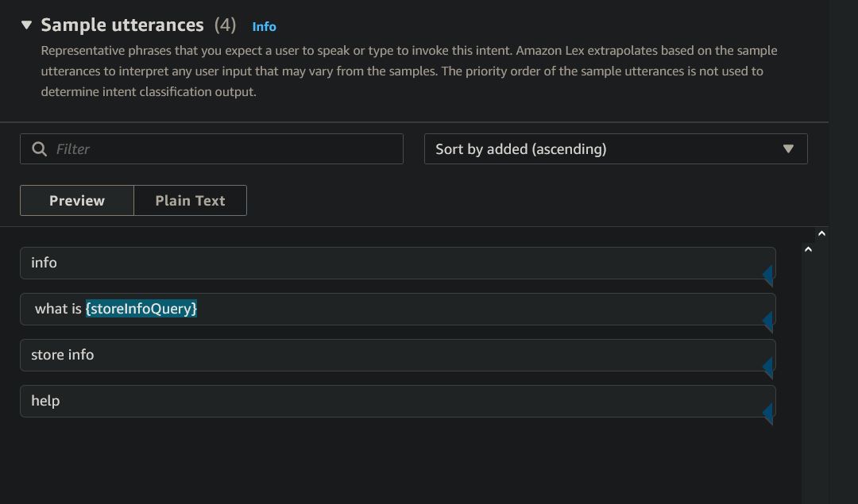
Task: Click the magnifier icon in Filter box
Action: (39, 149)
